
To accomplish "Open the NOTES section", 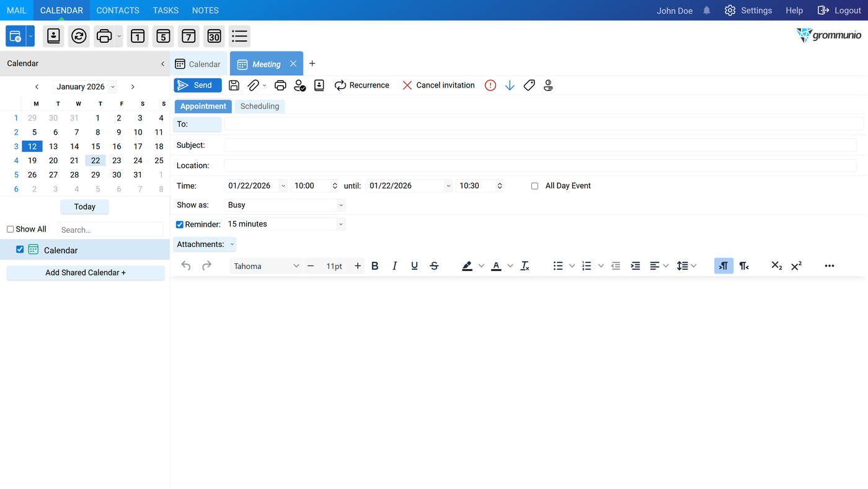I will [205, 11].
